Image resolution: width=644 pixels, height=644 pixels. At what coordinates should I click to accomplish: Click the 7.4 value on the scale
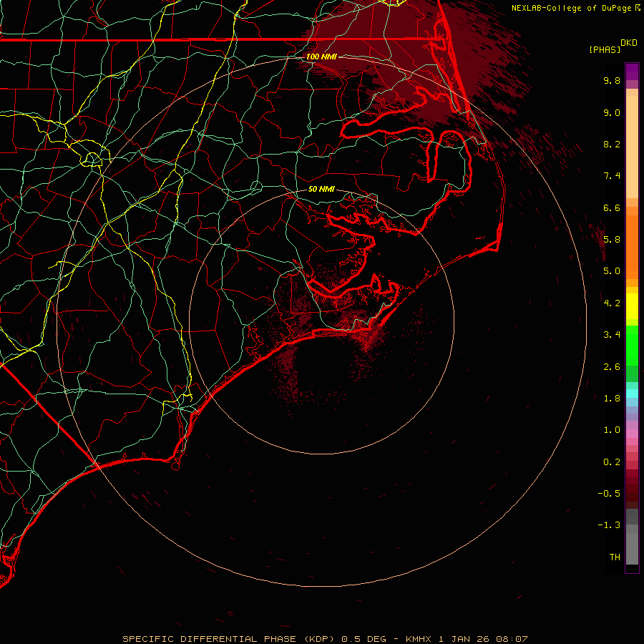coord(612,176)
